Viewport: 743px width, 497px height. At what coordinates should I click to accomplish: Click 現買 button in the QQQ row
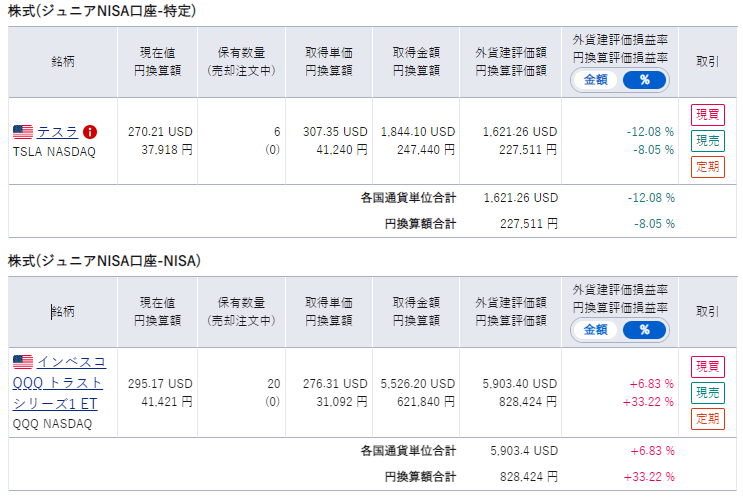707,367
